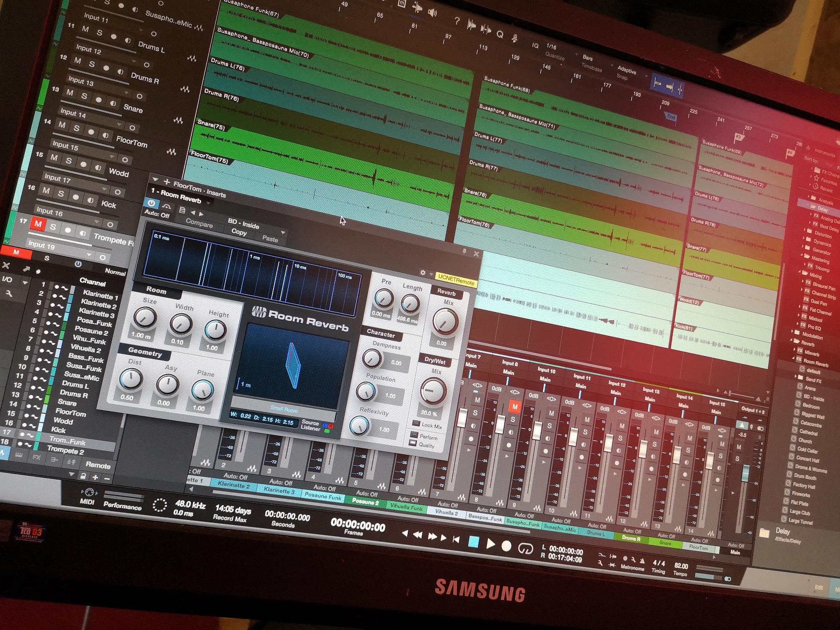The image size is (840, 630).
Task: Select Klarinette 1 in the console channel list
Action: [100, 295]
